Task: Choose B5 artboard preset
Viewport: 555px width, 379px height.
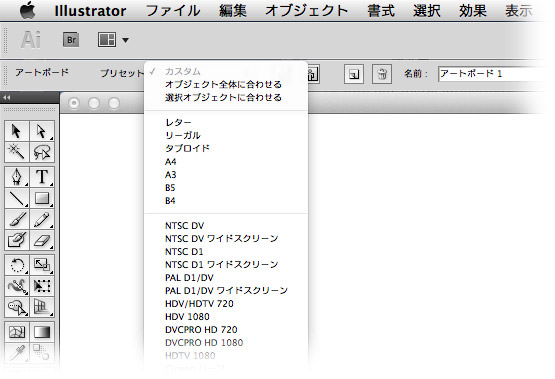Action: click(226, 188)
